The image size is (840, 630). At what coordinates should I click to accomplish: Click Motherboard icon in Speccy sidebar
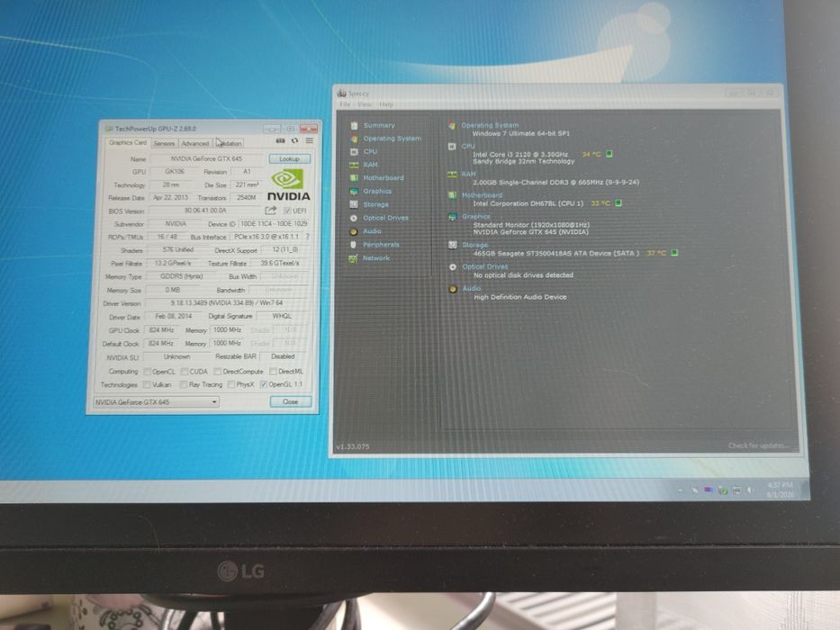pyautogui.click(x=354, y=178)
